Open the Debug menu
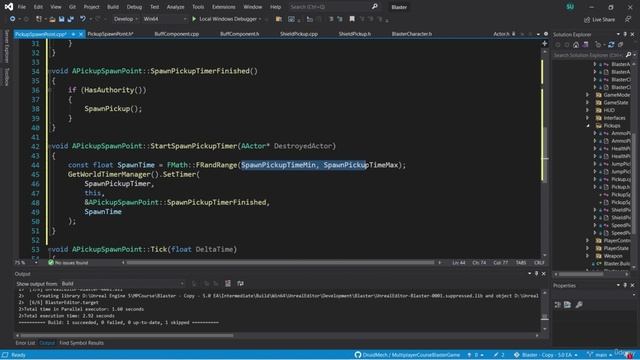This screenshot has height=360, width=640. click(x=134, y=7)
